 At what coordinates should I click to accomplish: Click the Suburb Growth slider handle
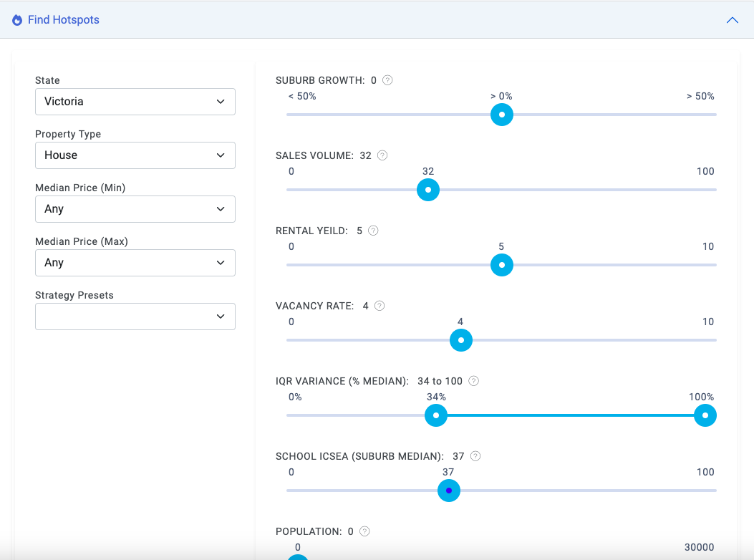tap(502, 115)
